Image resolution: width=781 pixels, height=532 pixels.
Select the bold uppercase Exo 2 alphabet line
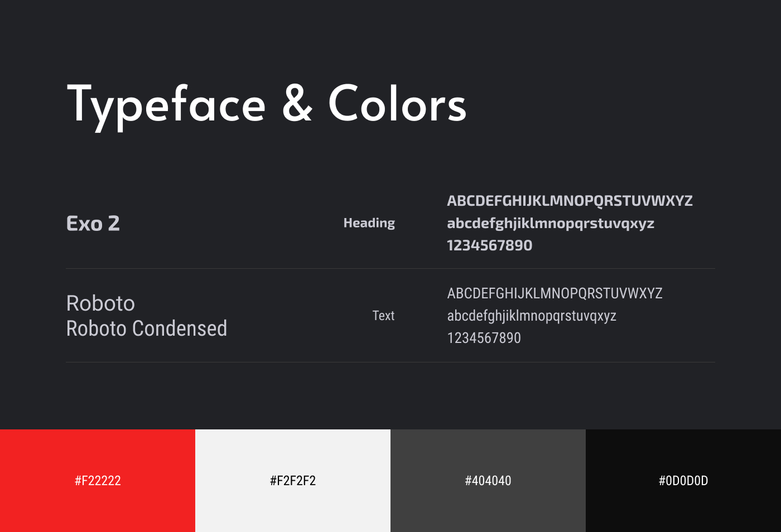570,201
